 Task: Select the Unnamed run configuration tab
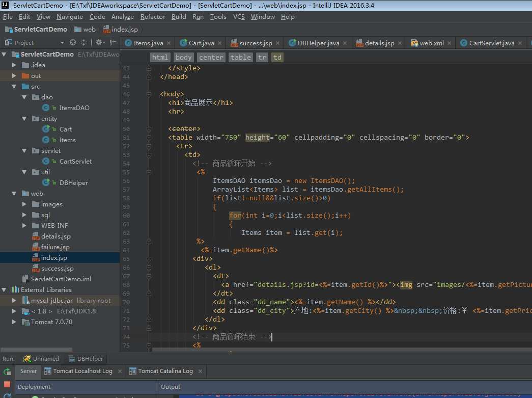pyautogui.click(x=41, y=359)
